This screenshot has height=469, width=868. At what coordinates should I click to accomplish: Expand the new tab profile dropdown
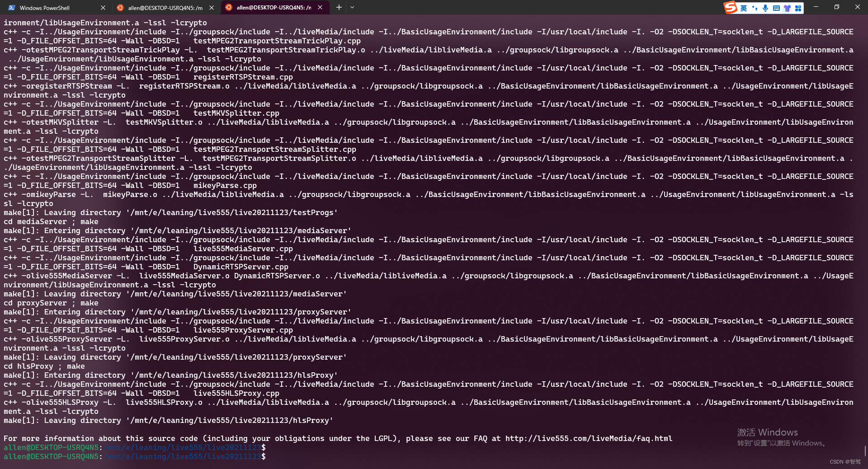pos(352,8)
